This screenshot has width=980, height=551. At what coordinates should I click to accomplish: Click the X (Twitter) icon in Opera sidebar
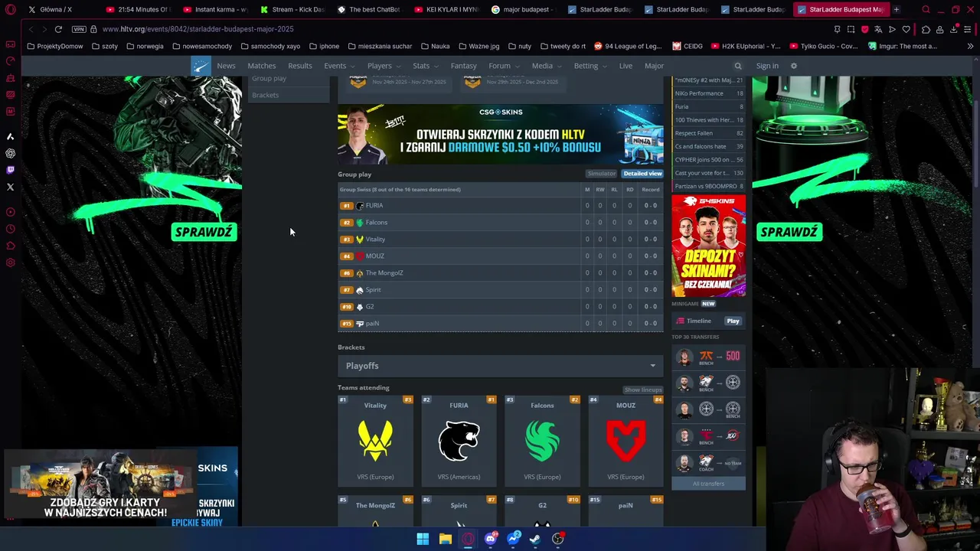pyautogui.click(x=10, y=187)
